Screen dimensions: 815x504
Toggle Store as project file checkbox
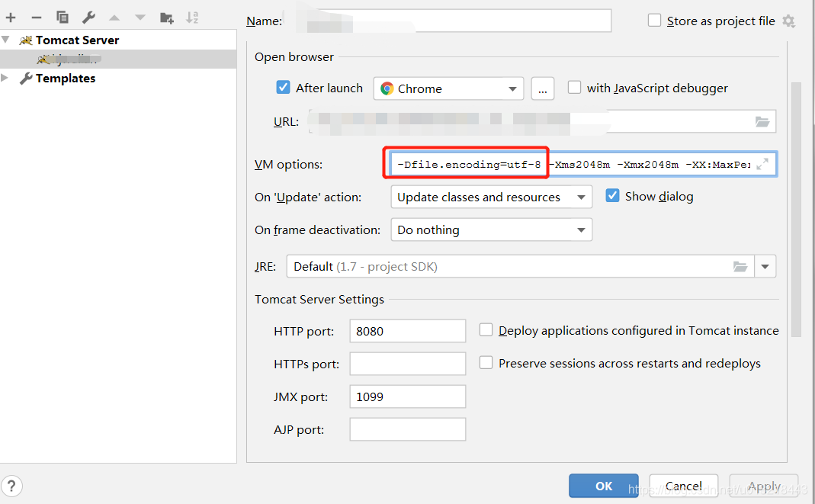tap(654, 21)
